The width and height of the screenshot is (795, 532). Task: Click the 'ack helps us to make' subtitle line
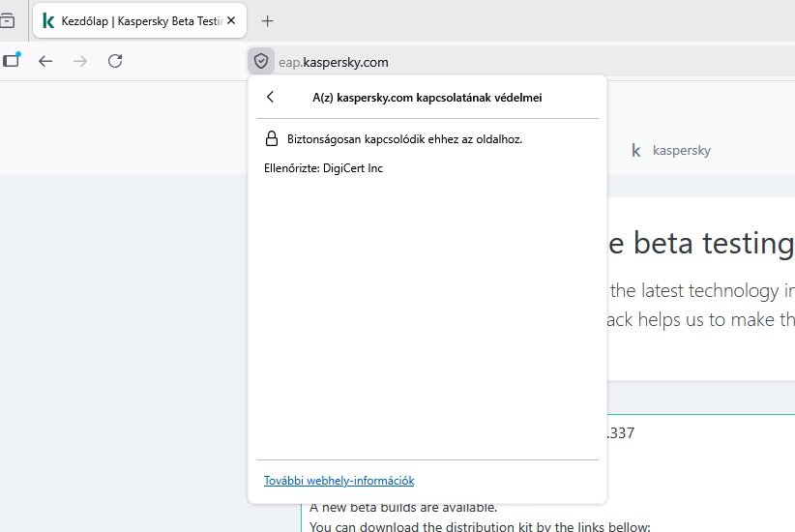click(700, 319)
